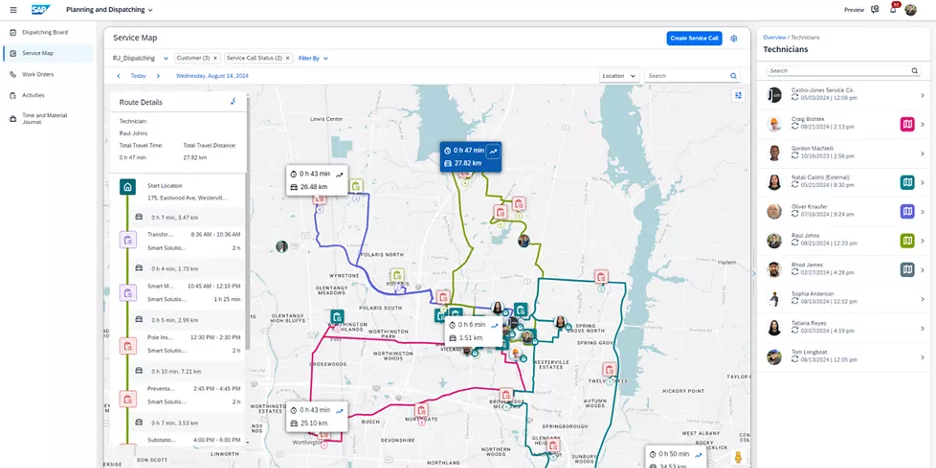Click Craig Bishtek's pink map icon

coord(907,124)
